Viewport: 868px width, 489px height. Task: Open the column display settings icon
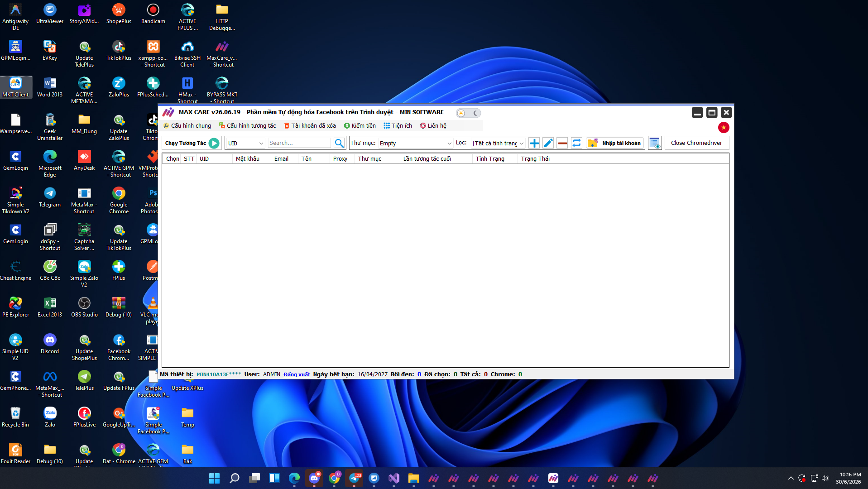(655, 143)
